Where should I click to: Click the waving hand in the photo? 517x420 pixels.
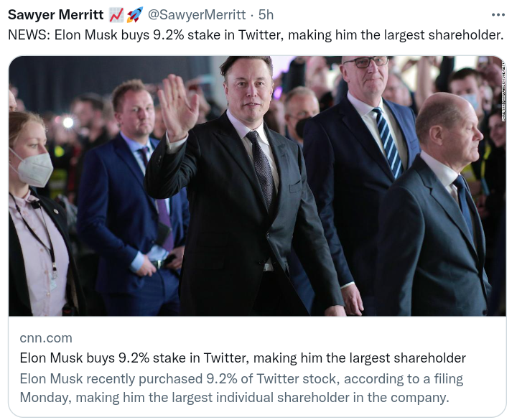(x=177, y=106)
